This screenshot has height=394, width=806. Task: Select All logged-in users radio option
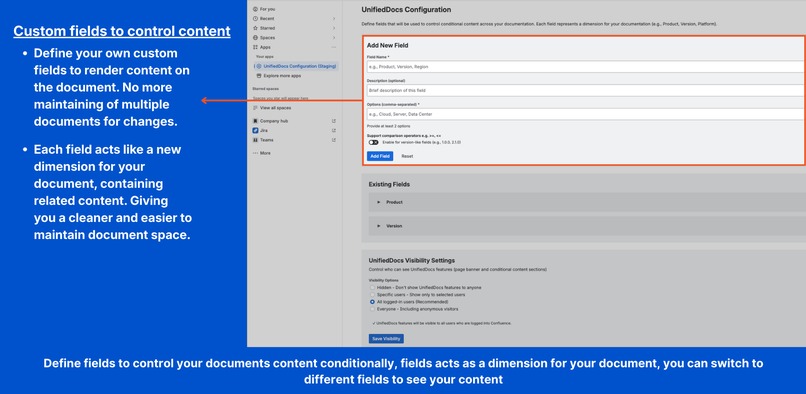point(372,302)
